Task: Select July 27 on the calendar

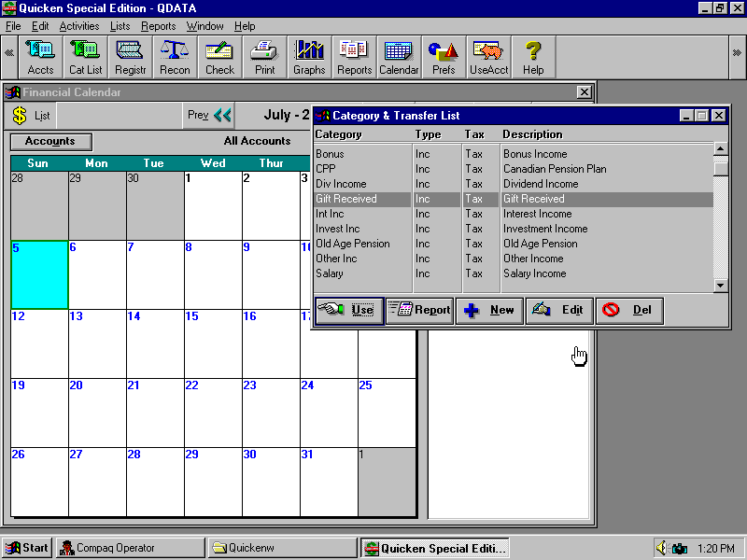Action: pos(97,482)
